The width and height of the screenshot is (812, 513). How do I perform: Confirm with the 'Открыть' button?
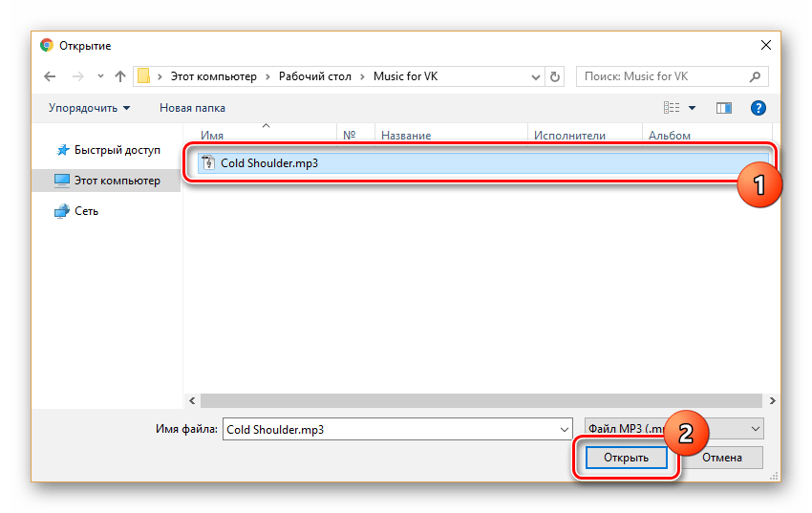point(626,458)
